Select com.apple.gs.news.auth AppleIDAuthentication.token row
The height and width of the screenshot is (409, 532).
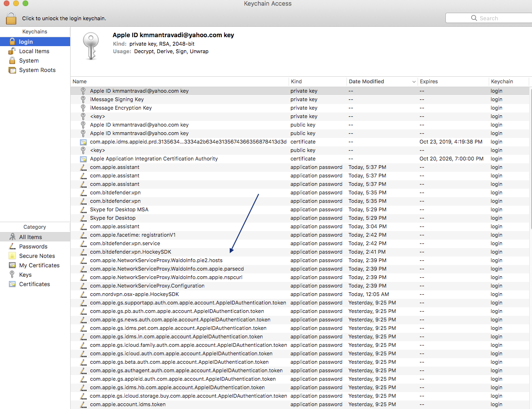tap(300, 320)
